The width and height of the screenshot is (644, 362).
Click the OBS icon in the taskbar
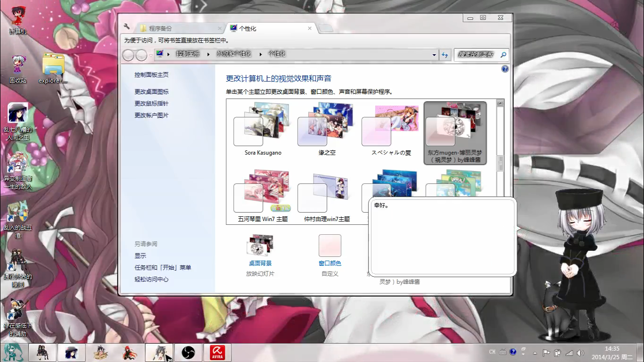coord(188,353)
